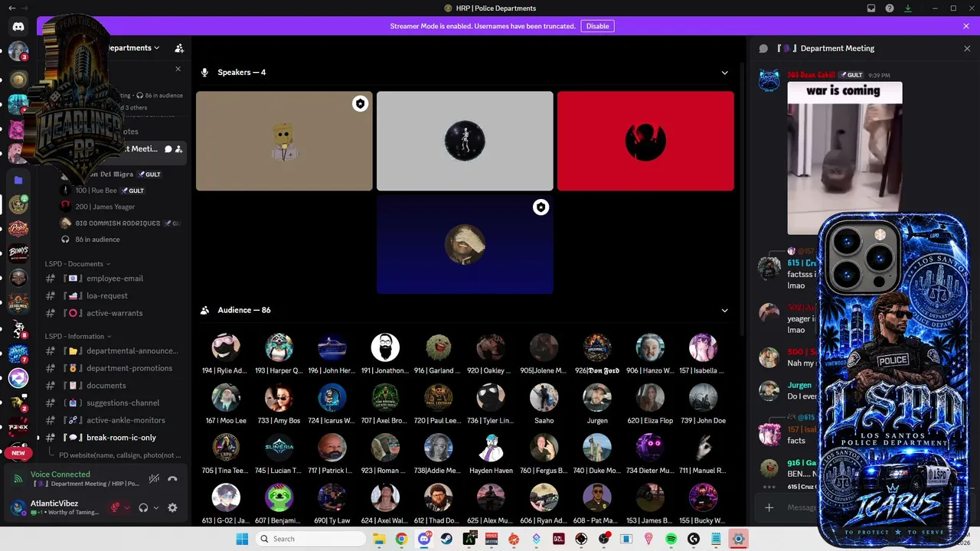Select break-room-ic-only channel

[115, 438]
